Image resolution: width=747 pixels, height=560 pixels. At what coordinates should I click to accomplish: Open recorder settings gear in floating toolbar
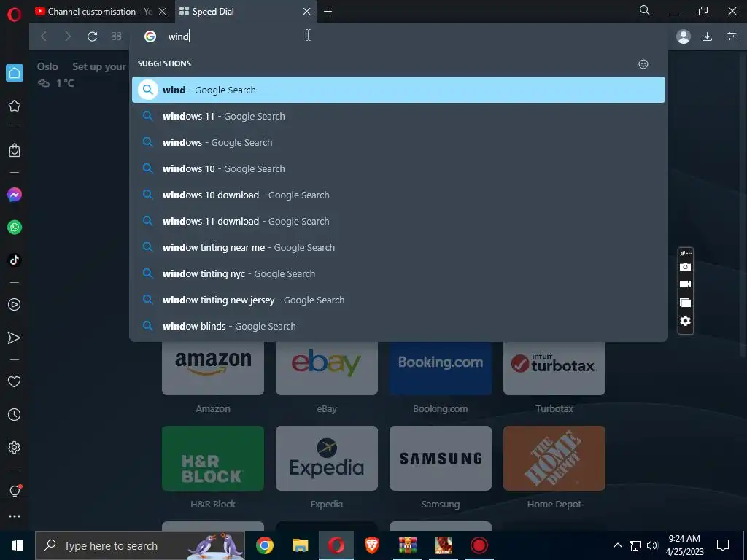pos(685,321)
